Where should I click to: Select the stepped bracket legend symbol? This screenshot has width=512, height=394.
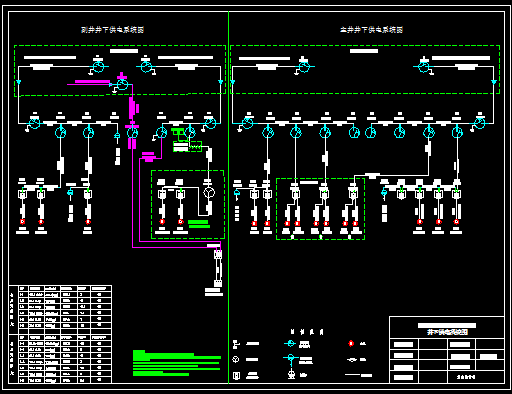tap(236, 344)
